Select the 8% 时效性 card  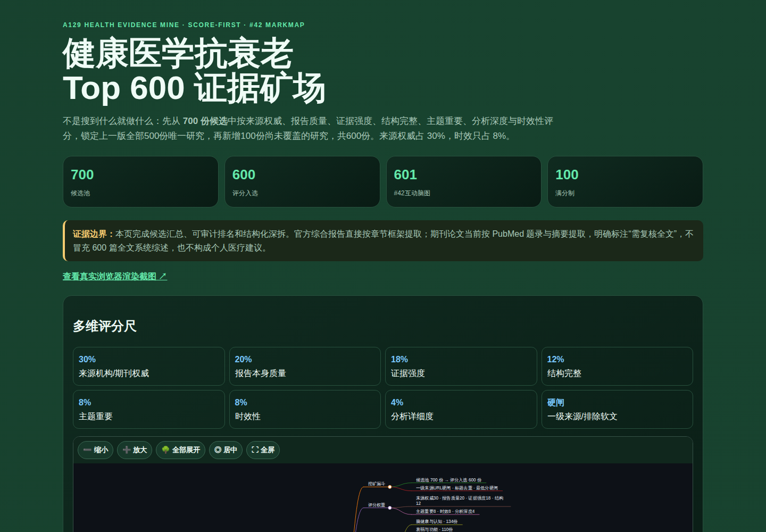(x=305, y=409)
